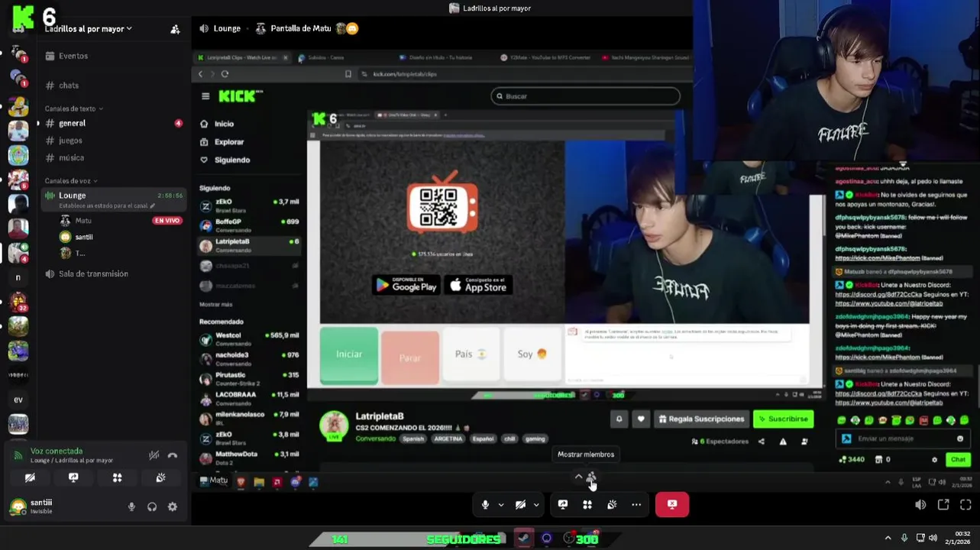Open Activities in the stream control bar
Screen dimensions: 980x550
coord(587,504)
